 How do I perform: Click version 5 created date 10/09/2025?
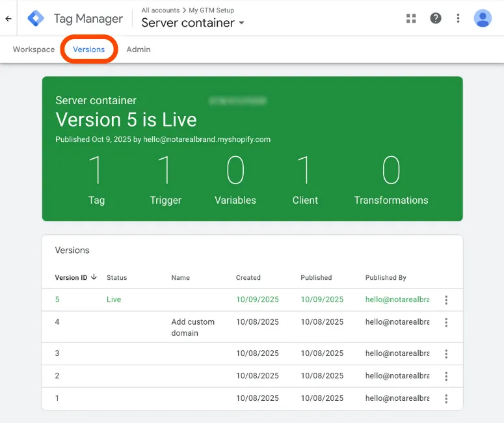click(x=257, y=299)
